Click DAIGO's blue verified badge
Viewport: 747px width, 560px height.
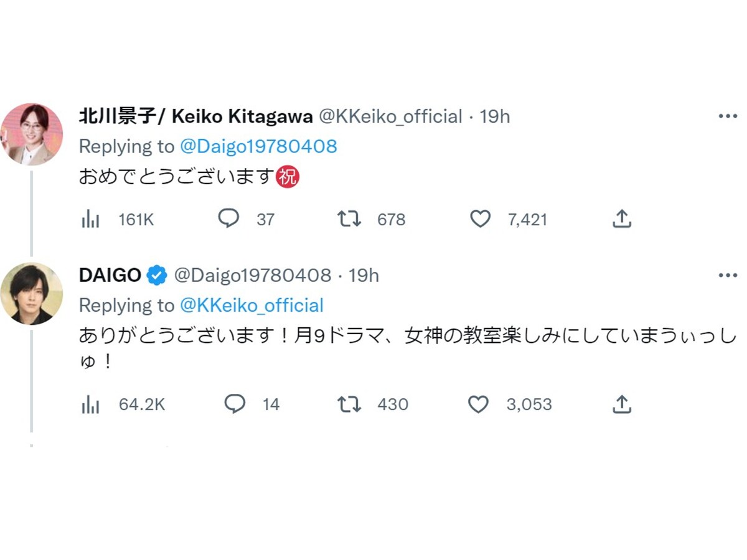click(x=157, y=274)
